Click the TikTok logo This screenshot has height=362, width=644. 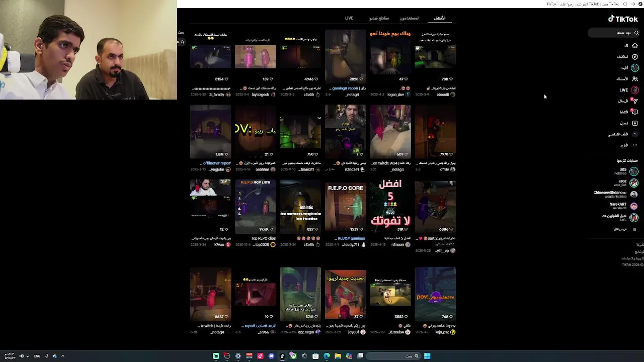click(623, 19)
